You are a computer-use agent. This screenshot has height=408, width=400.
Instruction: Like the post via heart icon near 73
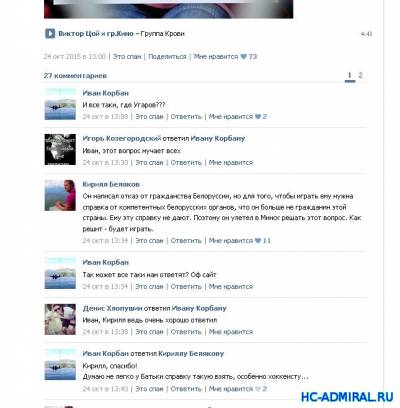(x=244, y=57)
